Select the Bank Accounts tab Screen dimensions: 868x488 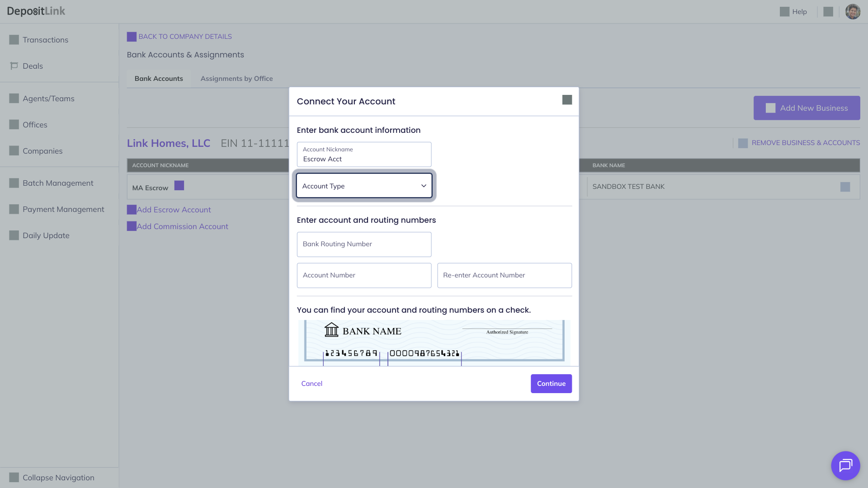(159, 79)
